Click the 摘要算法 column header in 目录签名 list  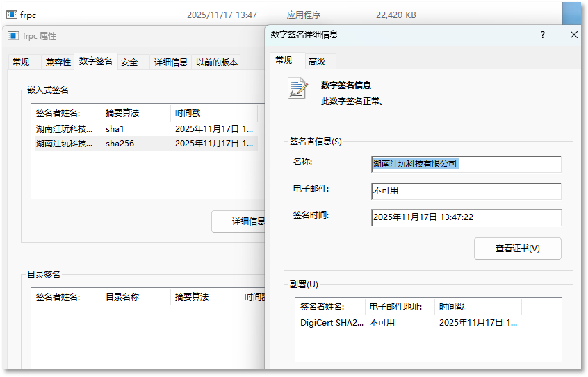point(205,297)
